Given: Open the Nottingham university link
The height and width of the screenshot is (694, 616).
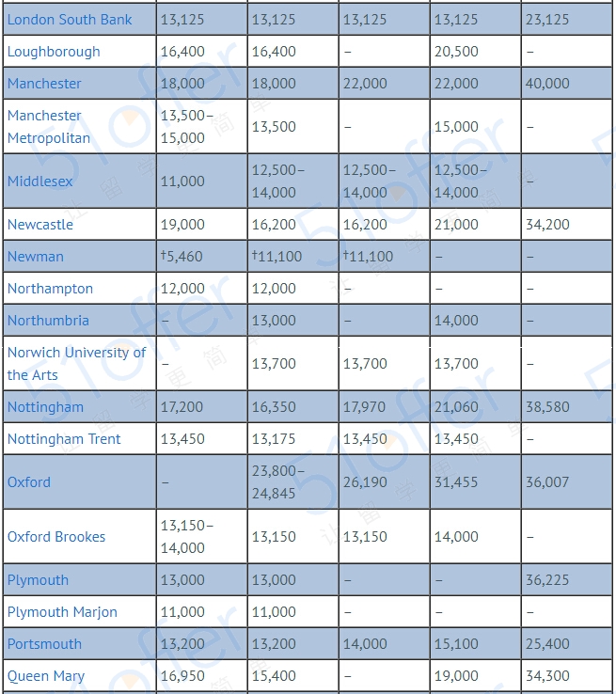Looking at the screenshot, I should (45, 407).
